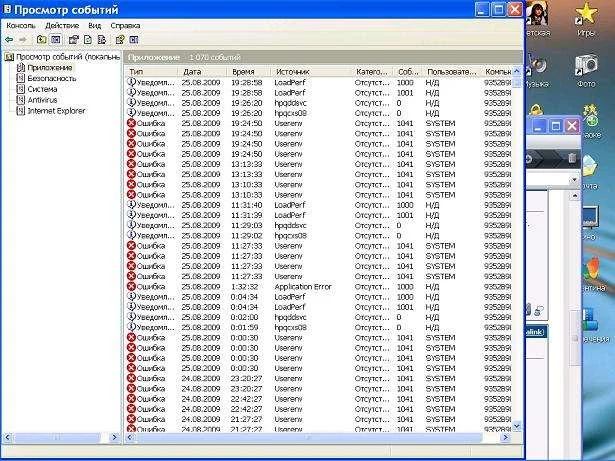
Task: Select the Безопасность log in tree
Action: 52,78
